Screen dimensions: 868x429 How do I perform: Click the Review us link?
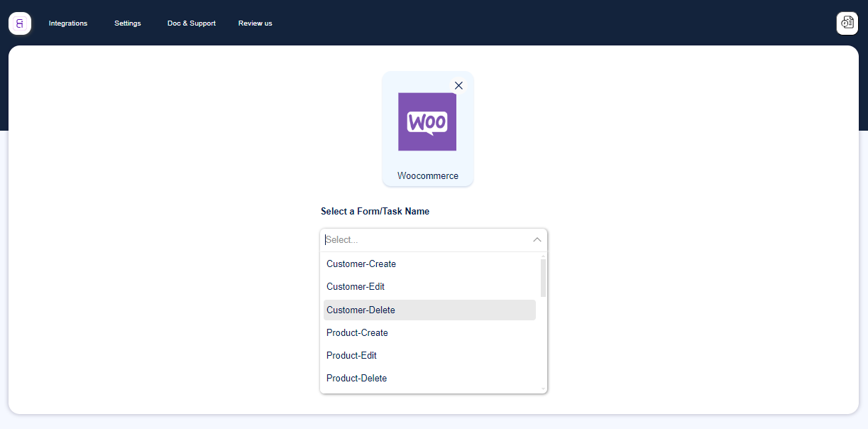tap(255, 23)
